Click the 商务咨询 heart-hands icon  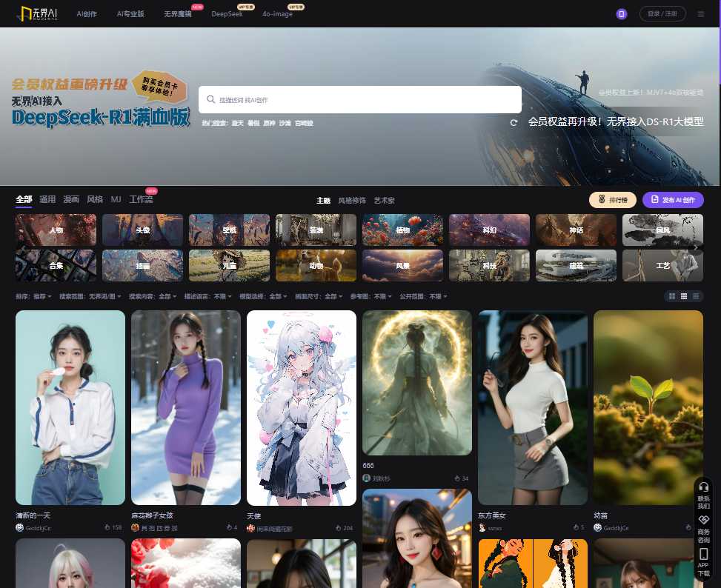pos(704,518)
